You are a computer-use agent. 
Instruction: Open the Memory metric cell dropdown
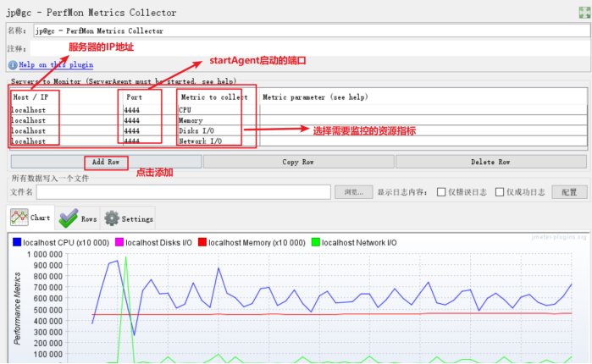(x=218, y=120)
